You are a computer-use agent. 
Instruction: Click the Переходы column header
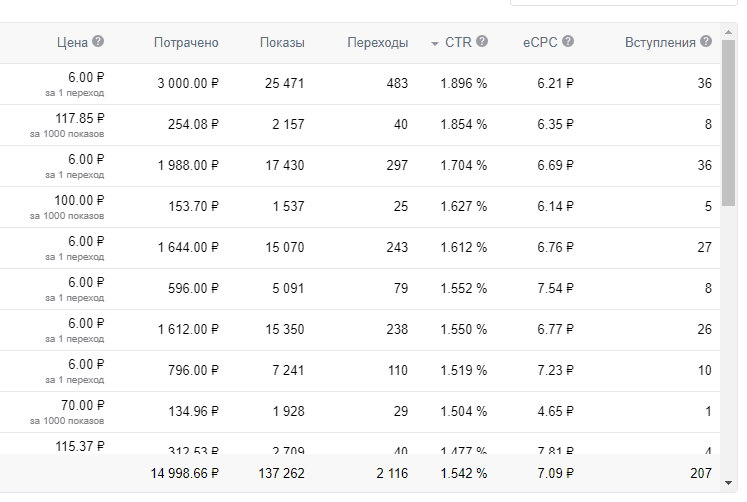378,43
